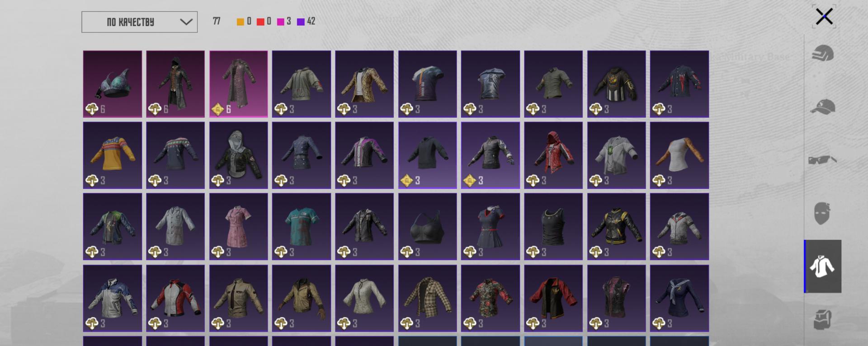This screenshot has width=868, height=346.
Task: Pick the black tank top item
Action: [x=553, y=227]
